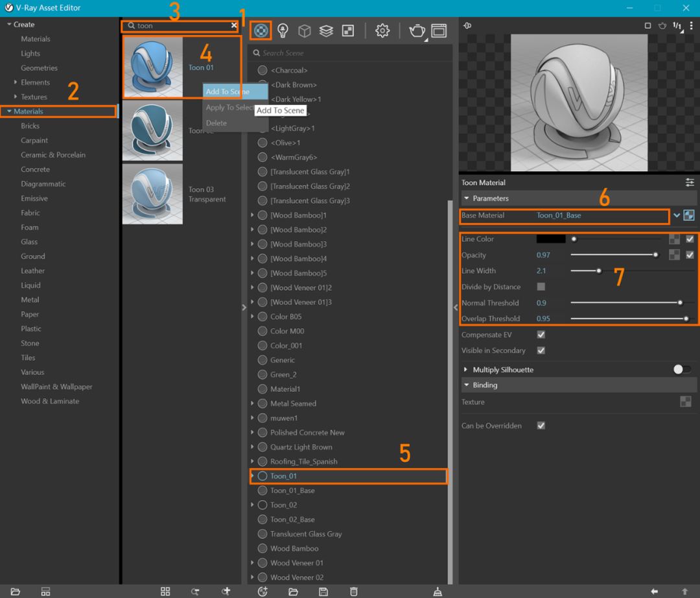Select the Metal library category
This screenshot has height=598, width=700.
click(x=30, y=300)
